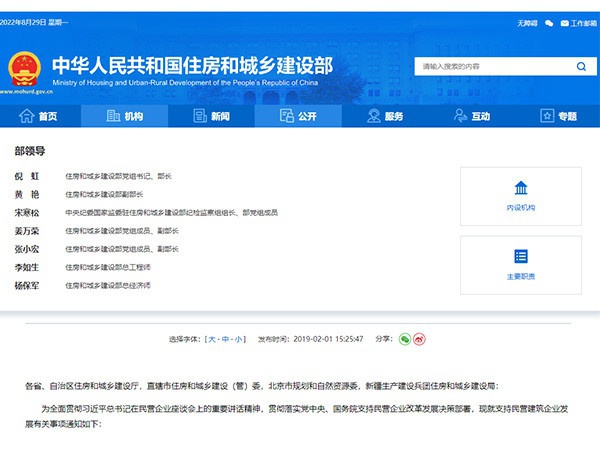
Task: Click title 住房和城乡建设部总工程师
Action: (x=108, y=267)
